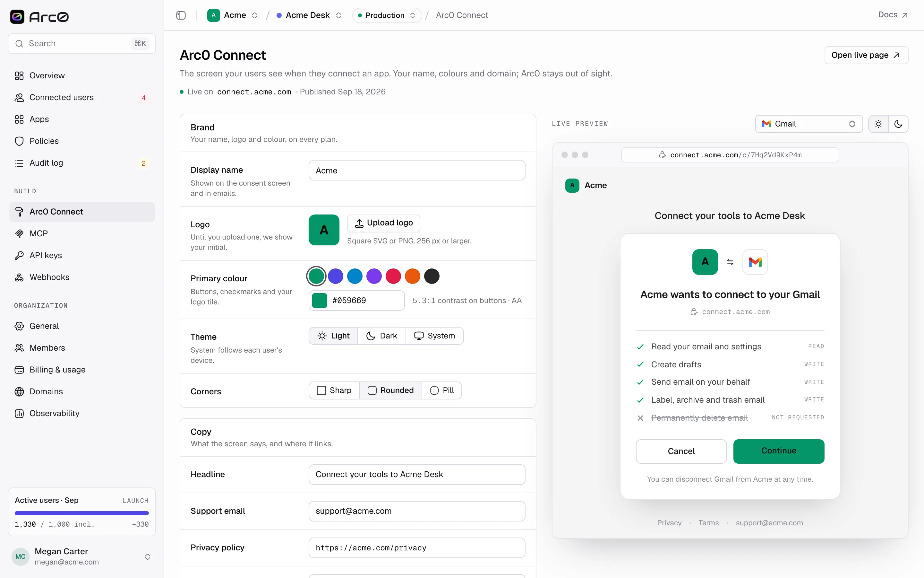Click Cancel in the preview
Viewport: 924px width, 578px height.
681,451
